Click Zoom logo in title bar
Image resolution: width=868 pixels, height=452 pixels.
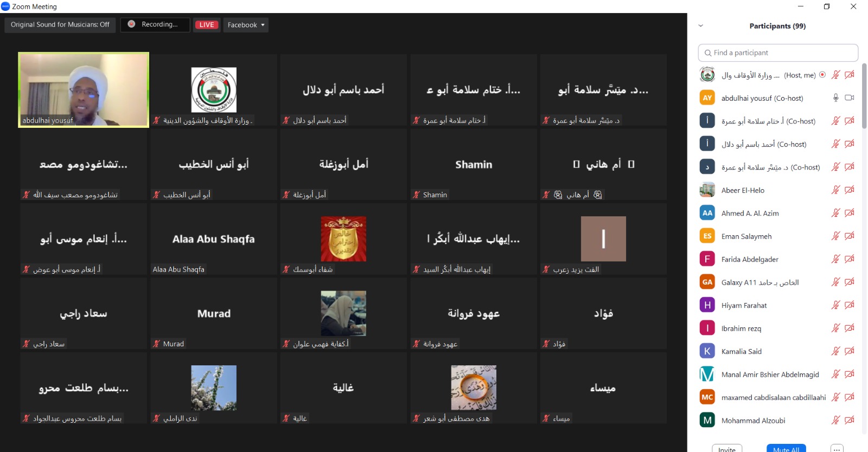[5, 7]
